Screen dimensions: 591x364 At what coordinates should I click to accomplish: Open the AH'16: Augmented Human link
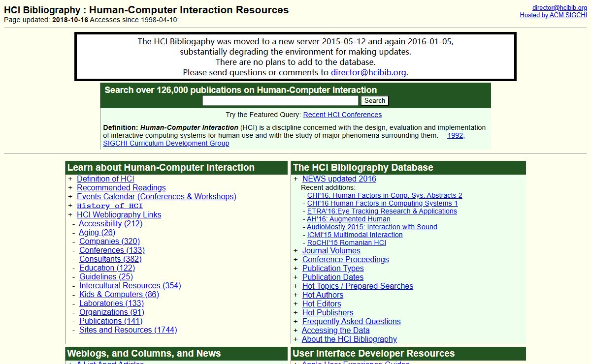(x=348, y=219)
